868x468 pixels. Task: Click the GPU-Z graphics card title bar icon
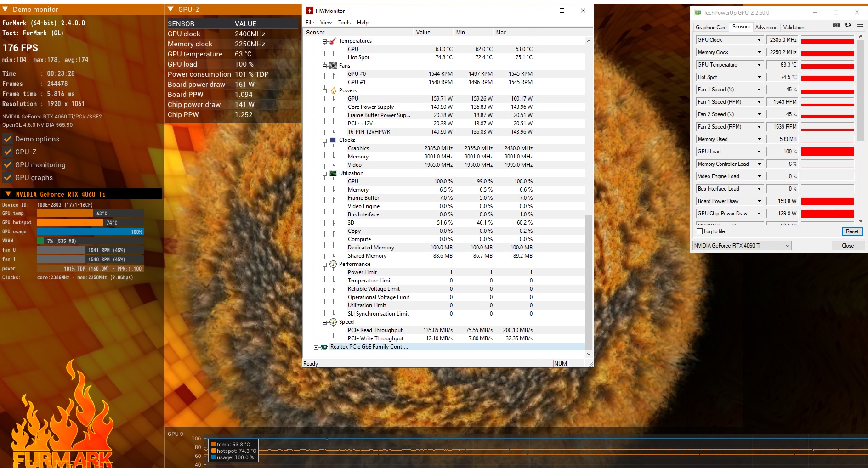pos(698,13)
